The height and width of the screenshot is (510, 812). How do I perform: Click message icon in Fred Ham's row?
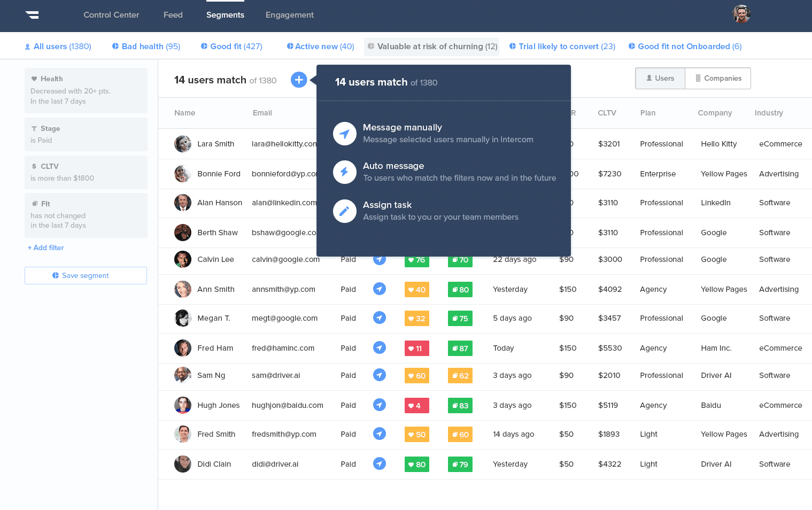coord(380,348)
